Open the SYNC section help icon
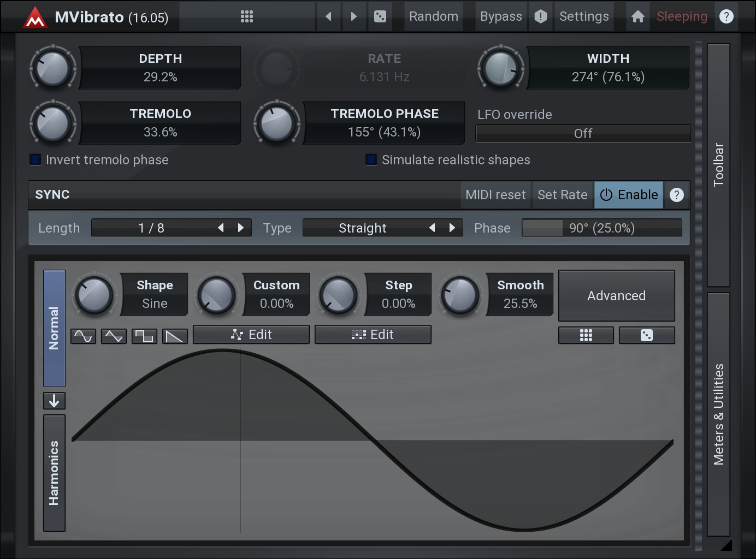The image size is (756, 559). point(676,195)
